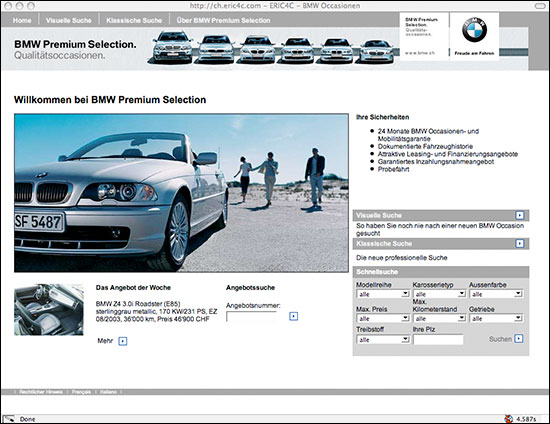The image size is (550, 424).
Task: Open Klassische Suche in top navigation
Action: click(134, 20)
